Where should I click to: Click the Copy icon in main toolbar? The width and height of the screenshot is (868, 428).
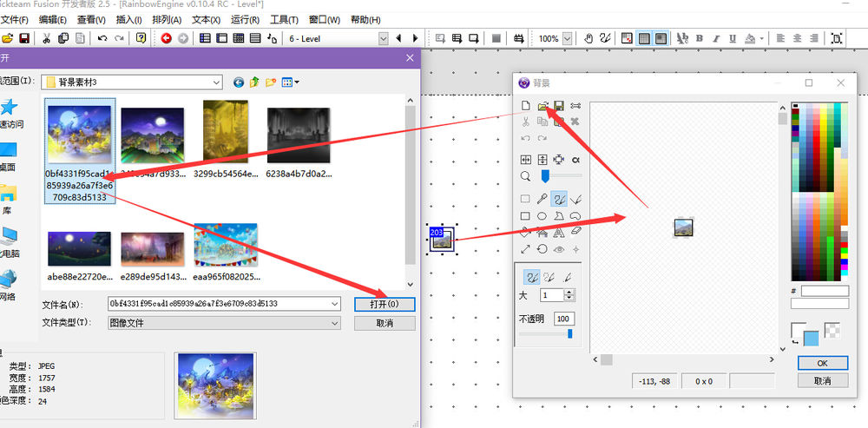(x=63, y=38)
